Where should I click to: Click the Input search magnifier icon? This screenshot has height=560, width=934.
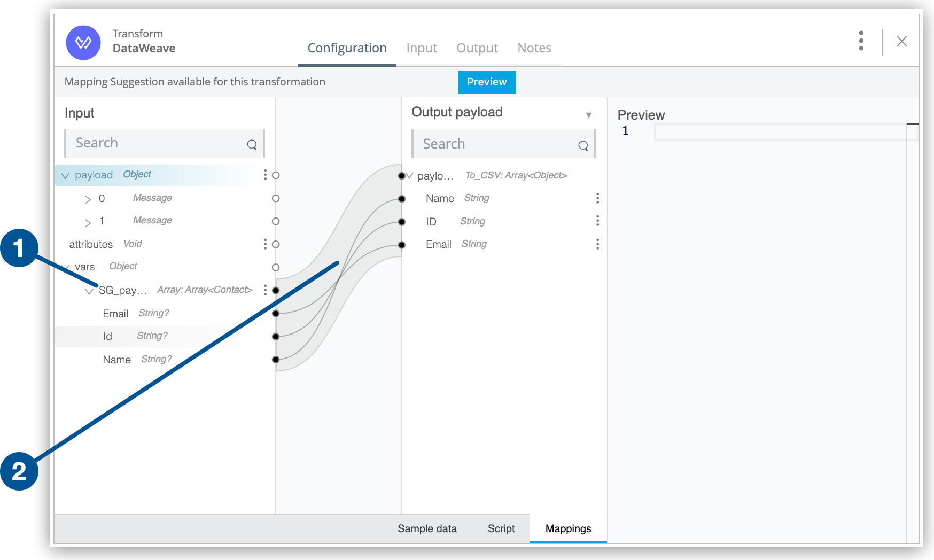[252, 144]
